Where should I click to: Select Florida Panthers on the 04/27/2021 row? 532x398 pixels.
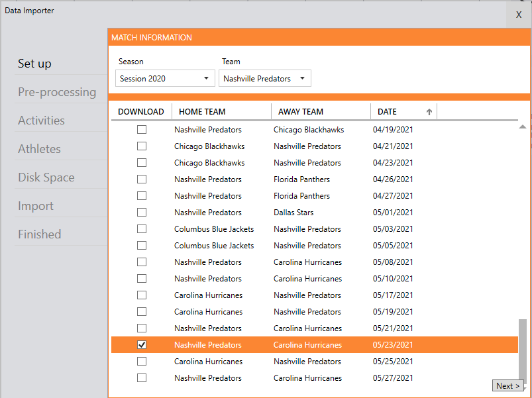[x=301, y=195]
